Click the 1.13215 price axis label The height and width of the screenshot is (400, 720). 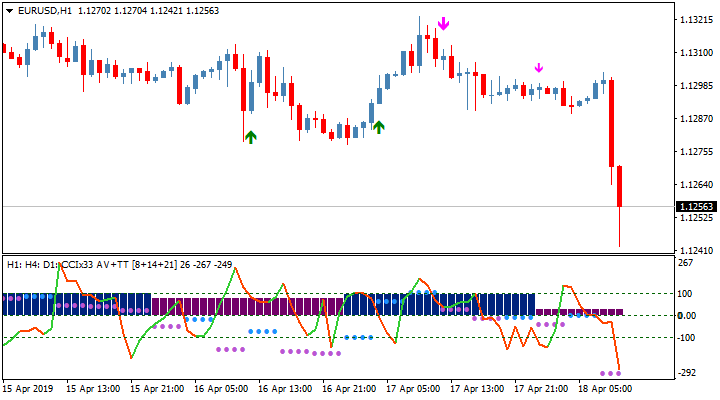tap(694, 20)
